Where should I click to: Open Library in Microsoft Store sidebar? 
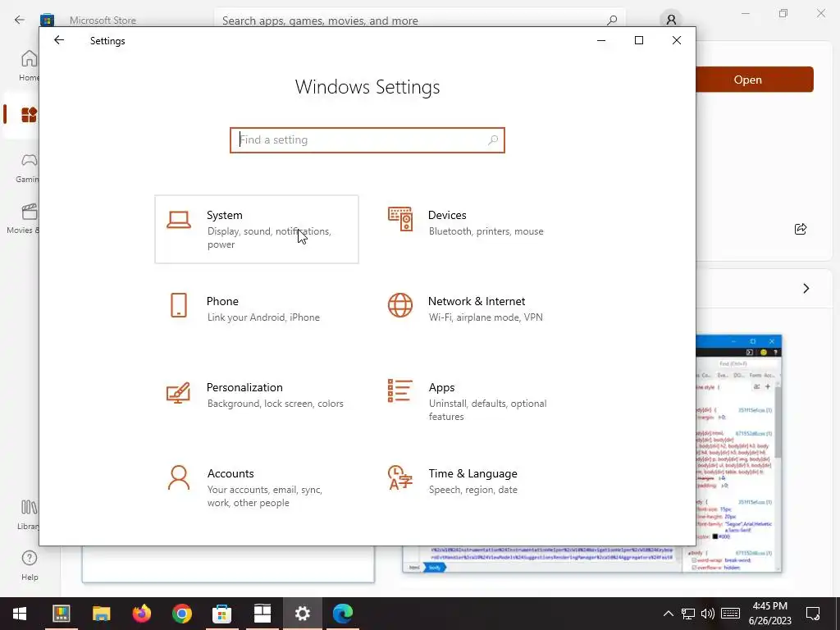click(x=29, y=515)
